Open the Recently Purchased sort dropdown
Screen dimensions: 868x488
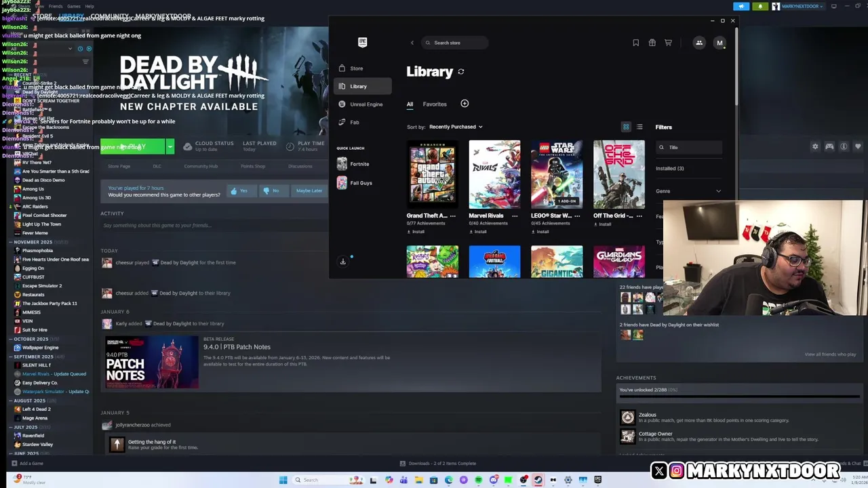456,127
